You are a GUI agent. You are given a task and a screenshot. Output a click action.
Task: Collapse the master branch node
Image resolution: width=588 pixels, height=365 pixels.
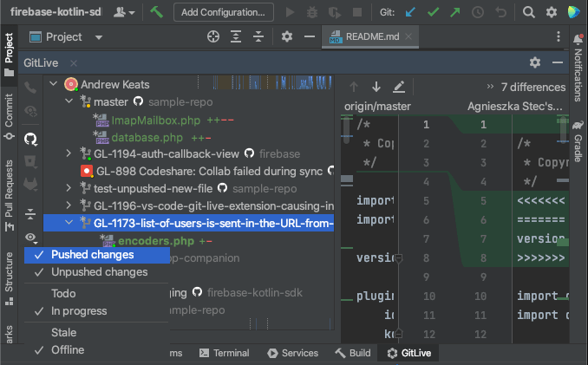click(x=69, y=101)
